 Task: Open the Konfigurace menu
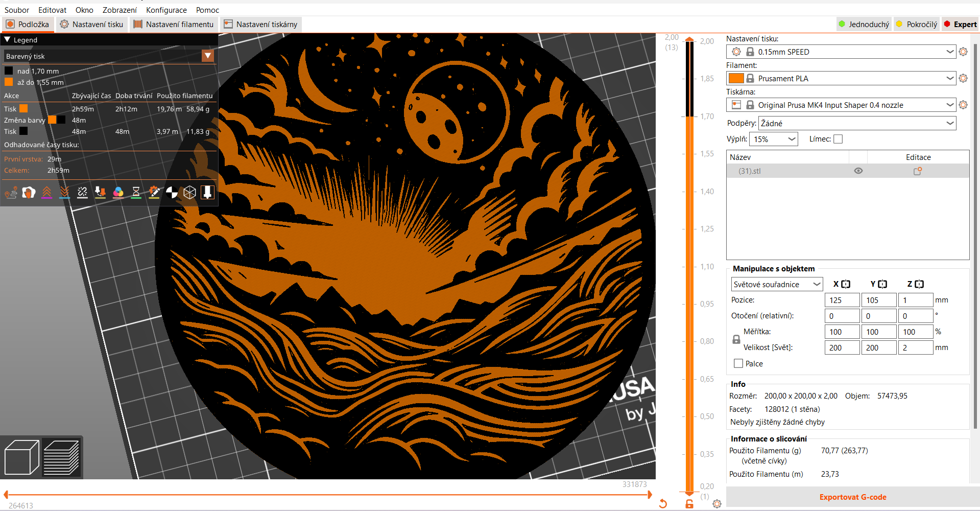click(166, 10)
